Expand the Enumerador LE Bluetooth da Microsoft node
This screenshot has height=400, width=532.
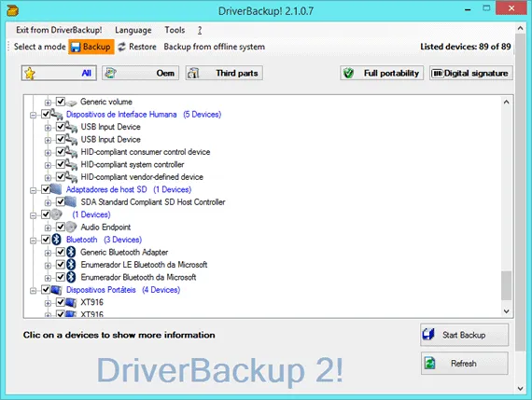click(48, 266)
